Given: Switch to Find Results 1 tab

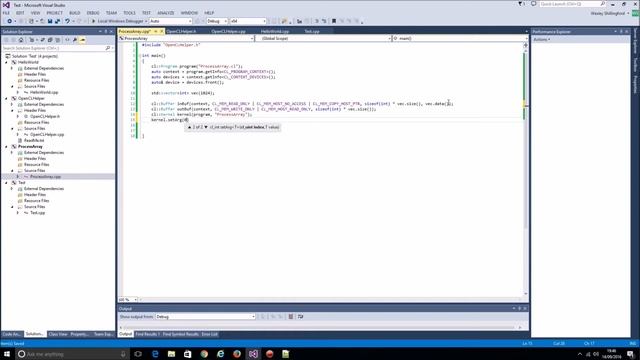Looking at the screenshot, I should 147,334.
